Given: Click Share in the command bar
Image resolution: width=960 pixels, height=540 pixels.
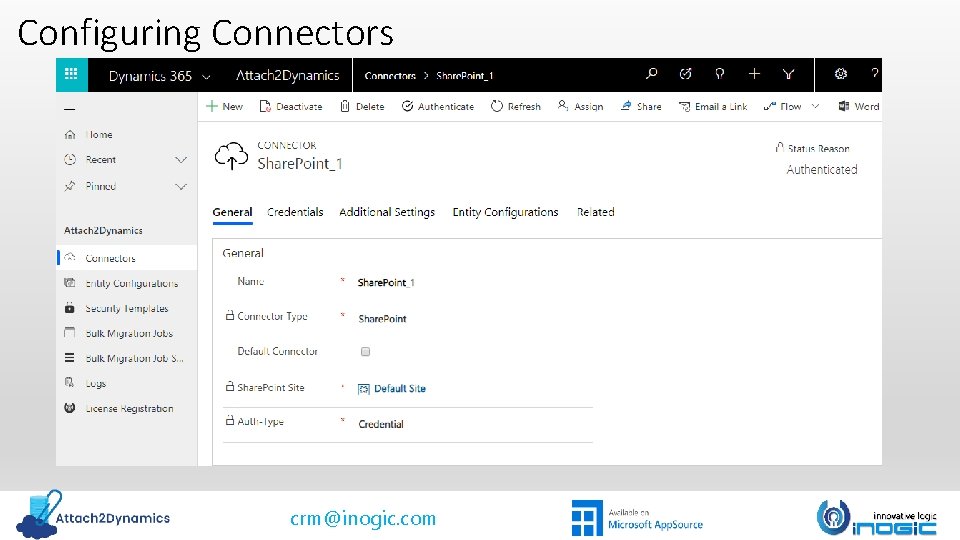Looking at the screenshot, I should pyautogui.click(x=641, y=106).
